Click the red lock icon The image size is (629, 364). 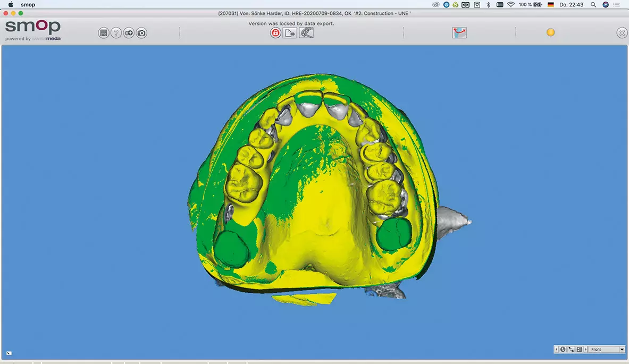point(275,33)
